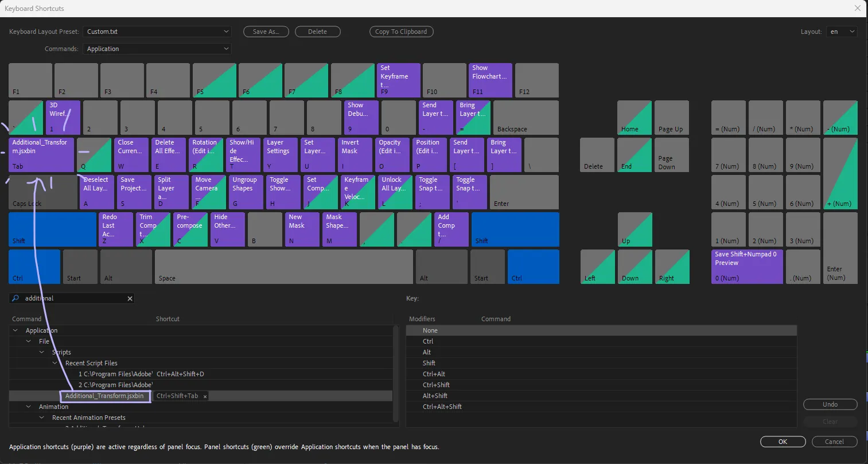Collapse the File tree node
Image resolution: width=868 pixels, height=464 pixels.
[x=29, y=341]
